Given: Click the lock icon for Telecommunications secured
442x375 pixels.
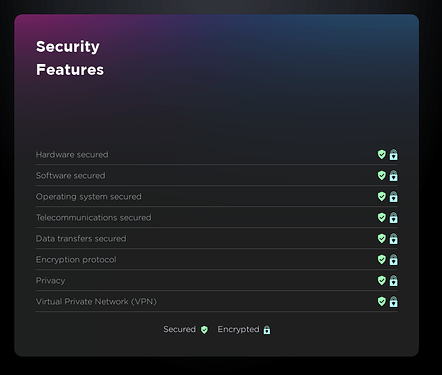Looking at the screenshot, I should coord(394,218).
